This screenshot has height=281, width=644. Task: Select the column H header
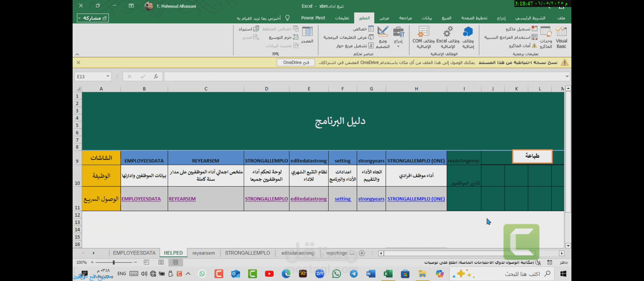(416, 89)
